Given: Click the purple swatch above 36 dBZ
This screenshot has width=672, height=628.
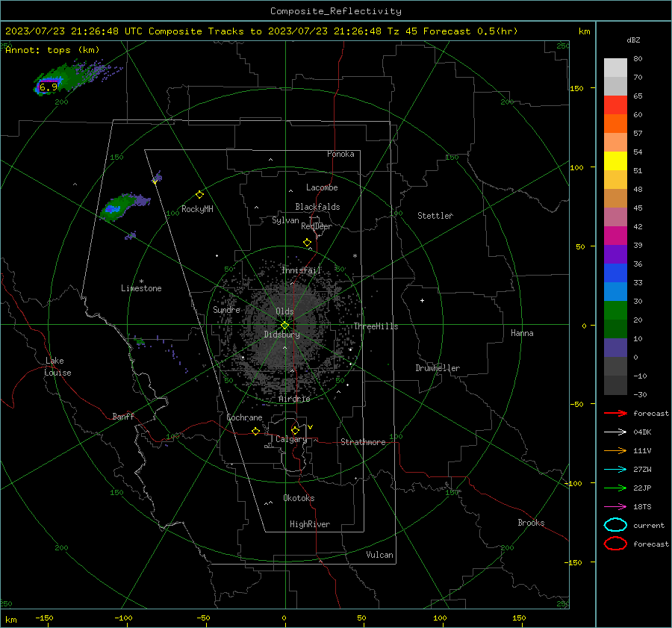Looking at the screenshot, I should [615, 254].
